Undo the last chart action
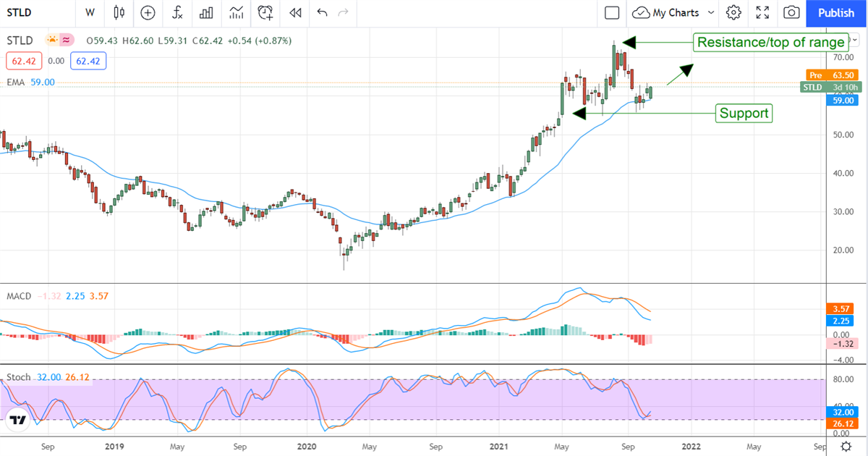The image size is (868, 456). [322, 12]
